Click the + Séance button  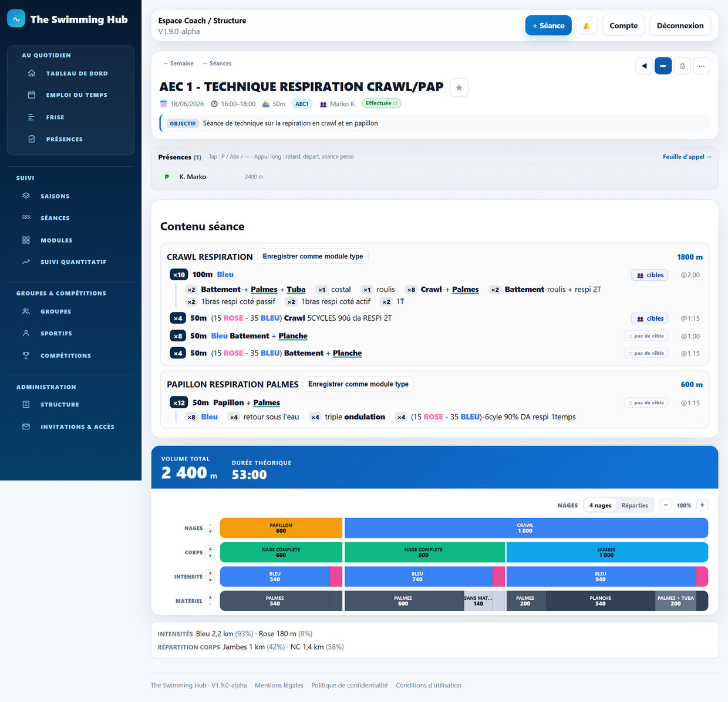coord(548,26)
